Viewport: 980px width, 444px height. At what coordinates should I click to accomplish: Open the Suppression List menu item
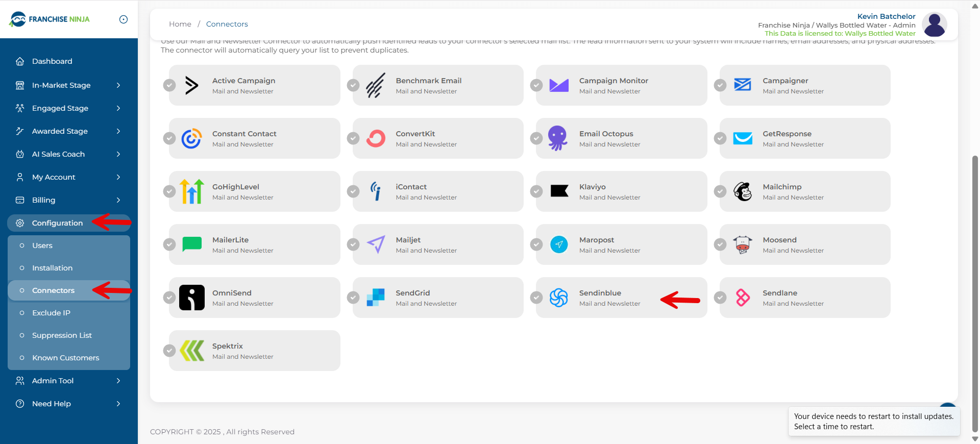(x=62, y=335)
